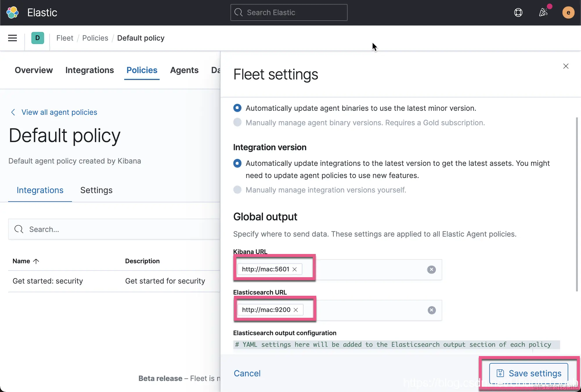Open the newsfeed celebration icon
The height and width of the screenshot is (392, 581).
click(543, 12)
